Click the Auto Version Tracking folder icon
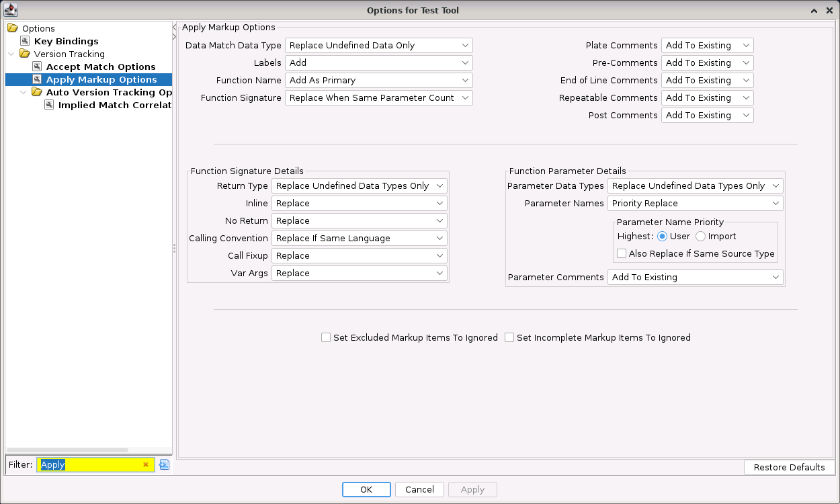 pyautogui.click(x=37, y=92)
